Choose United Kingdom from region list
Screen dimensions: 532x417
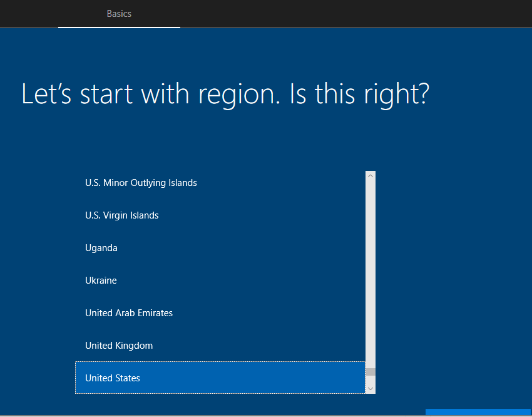(119, 346)
